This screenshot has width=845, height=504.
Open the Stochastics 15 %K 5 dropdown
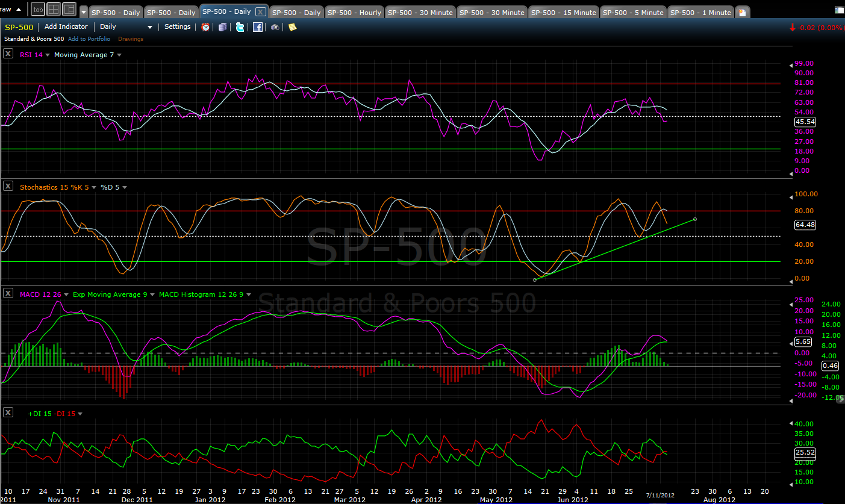[95, 187]
